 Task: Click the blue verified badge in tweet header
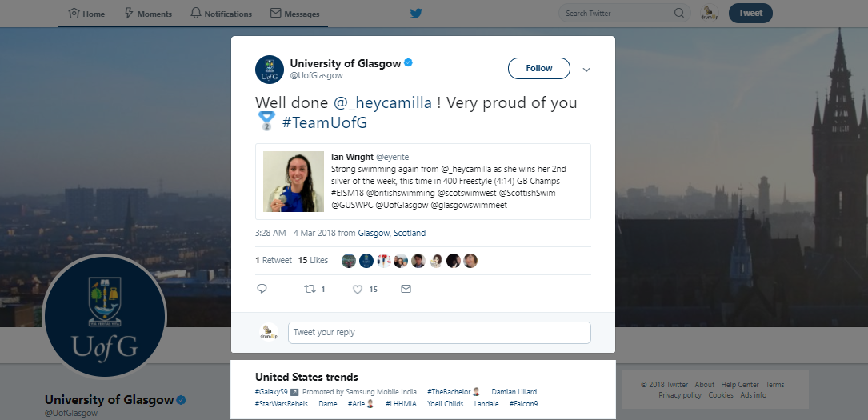(409, 63)
